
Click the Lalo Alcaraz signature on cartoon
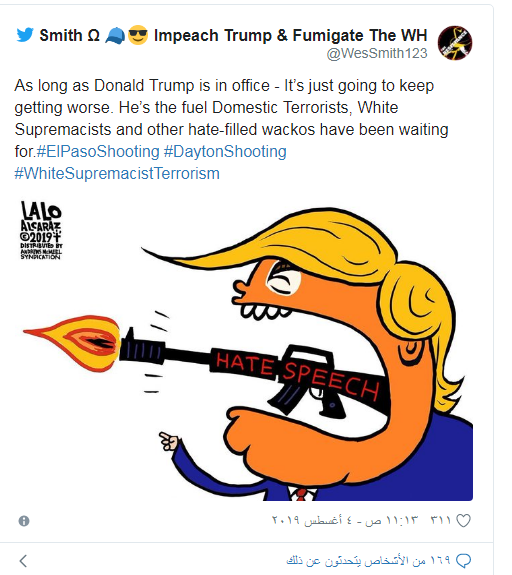point(41,231)
